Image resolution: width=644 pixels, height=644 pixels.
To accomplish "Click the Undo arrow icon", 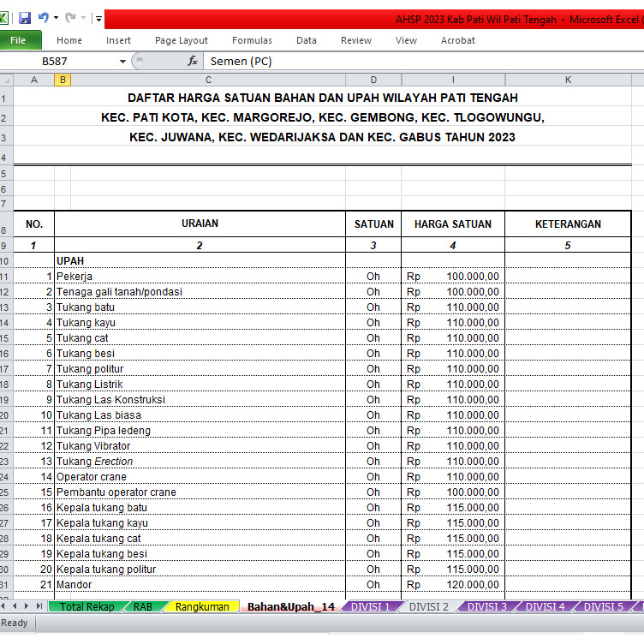I will pyautogui.click(x=43, y=18).
